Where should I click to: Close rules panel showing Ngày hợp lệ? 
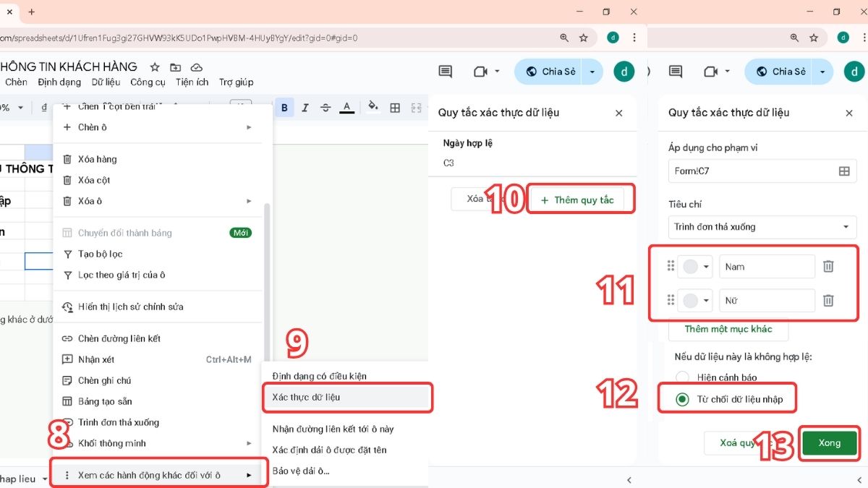coord(618,113)
